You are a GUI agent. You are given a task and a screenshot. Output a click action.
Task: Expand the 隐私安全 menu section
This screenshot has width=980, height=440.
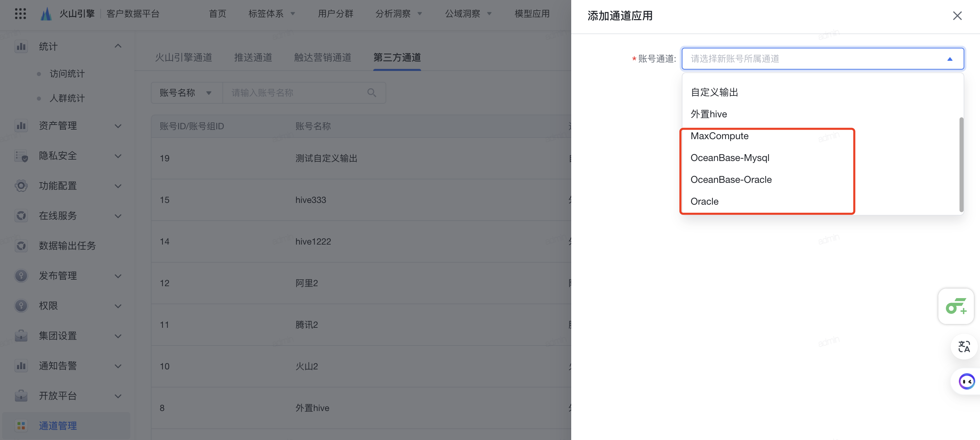118,156
